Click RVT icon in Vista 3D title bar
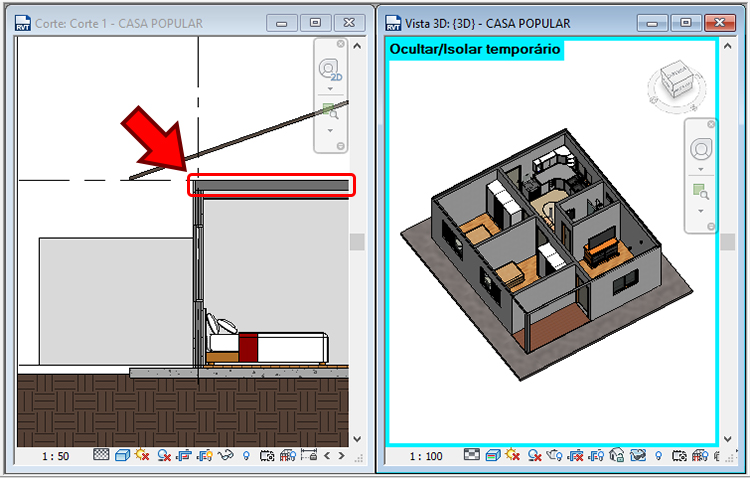Image resolution: width=750 pixels, height=478 pixels. (x=393, y=23)
